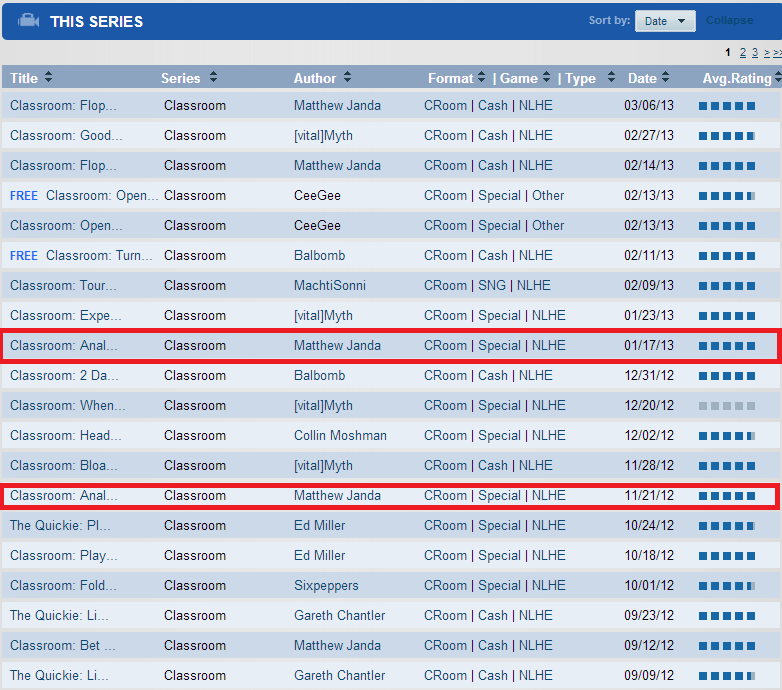The height and width of the screenshot is (690, 782).
Task: Open Classroom: Bet ... video
Action: 62,645
